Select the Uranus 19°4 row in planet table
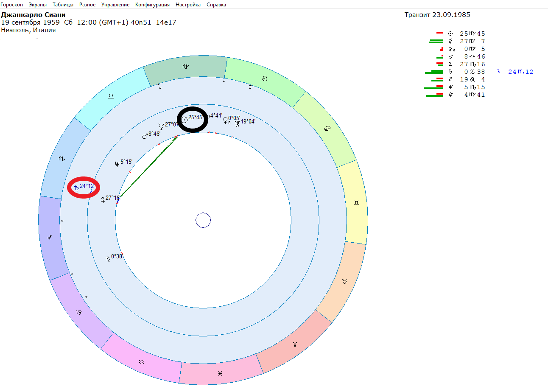Viewport: 548px width, 392px height. click(459, 79)
